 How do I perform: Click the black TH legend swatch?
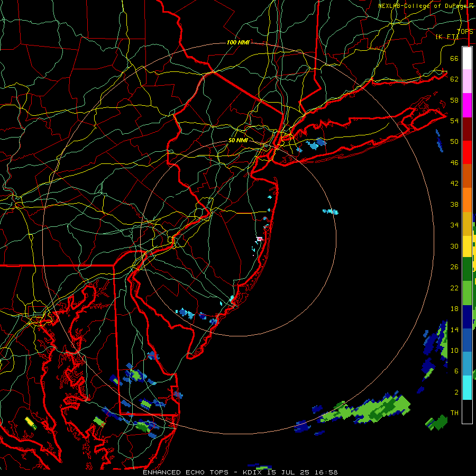(467, 411)
